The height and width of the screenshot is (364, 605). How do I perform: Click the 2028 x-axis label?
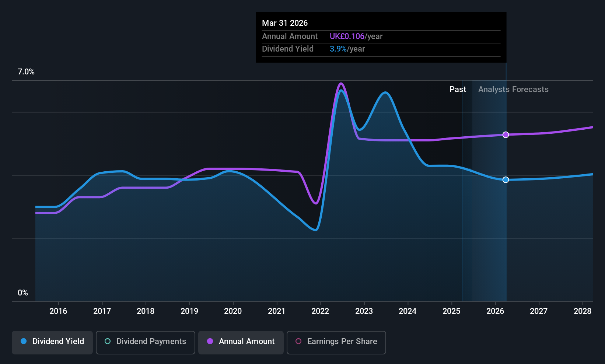point(583,311)
